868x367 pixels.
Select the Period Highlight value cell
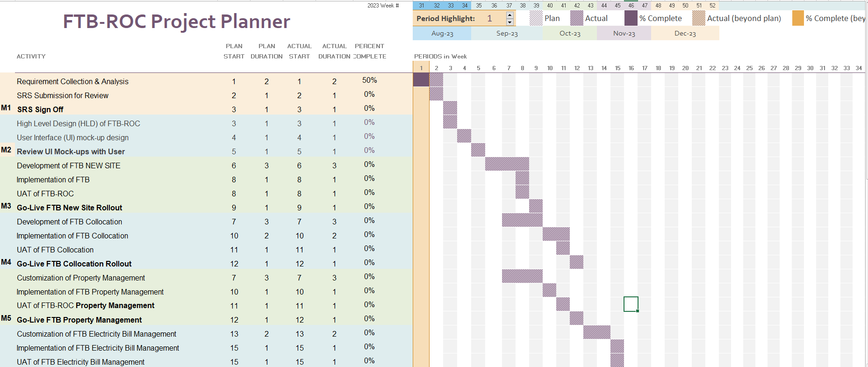pos(489,19)
